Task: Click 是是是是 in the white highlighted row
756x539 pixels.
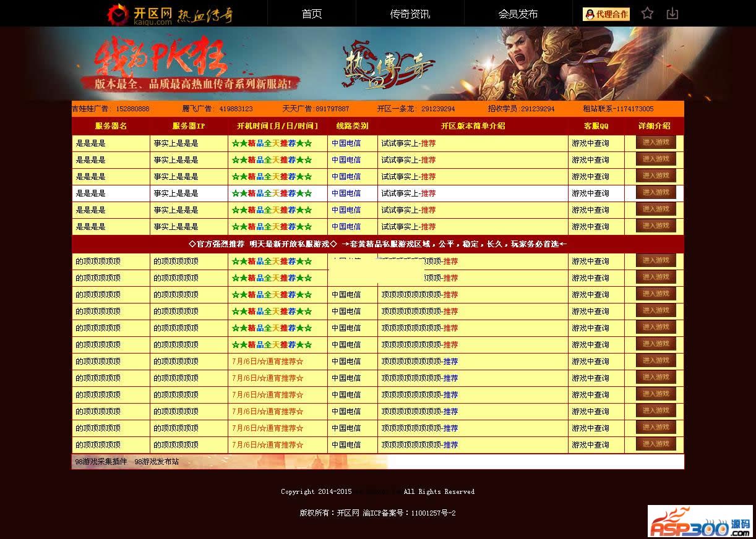Action: (x=91, y=193)
